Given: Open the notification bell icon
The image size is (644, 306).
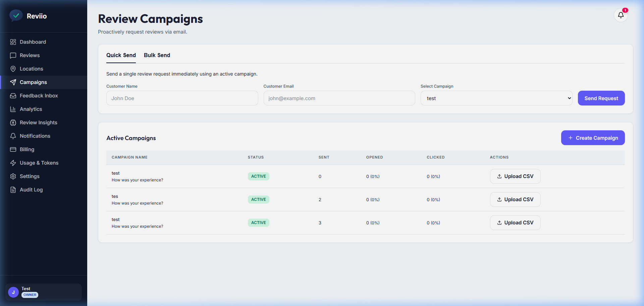Looking at the screenshot, I should [x=621, y=15].
